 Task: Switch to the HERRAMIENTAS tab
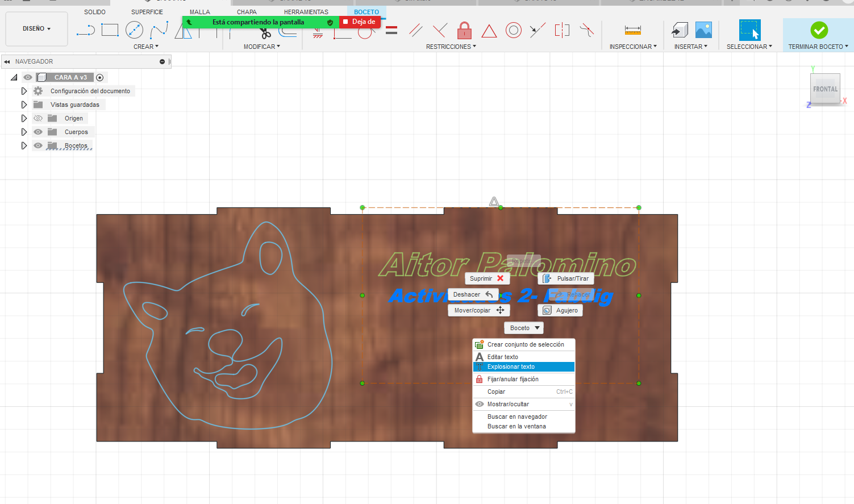306,12
